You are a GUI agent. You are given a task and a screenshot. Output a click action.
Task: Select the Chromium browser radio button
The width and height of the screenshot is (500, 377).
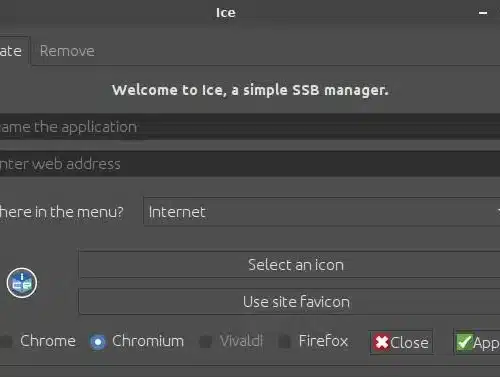(x=98, y=342)
